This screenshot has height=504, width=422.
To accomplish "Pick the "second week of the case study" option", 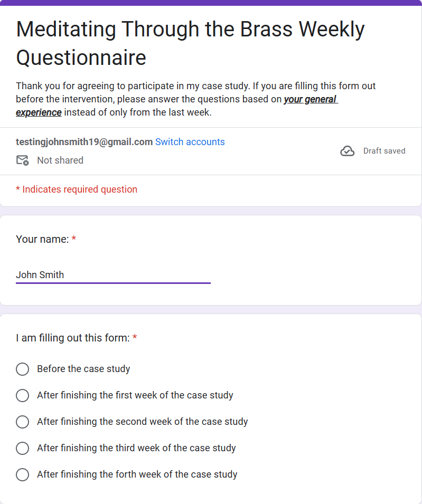I will pyautogui.click(x=22, y=422).
